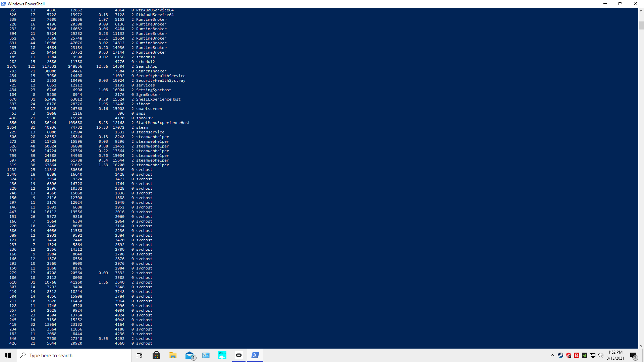
Task: Click the 'SgrmBroker' process name
Action: pos(148,95)
